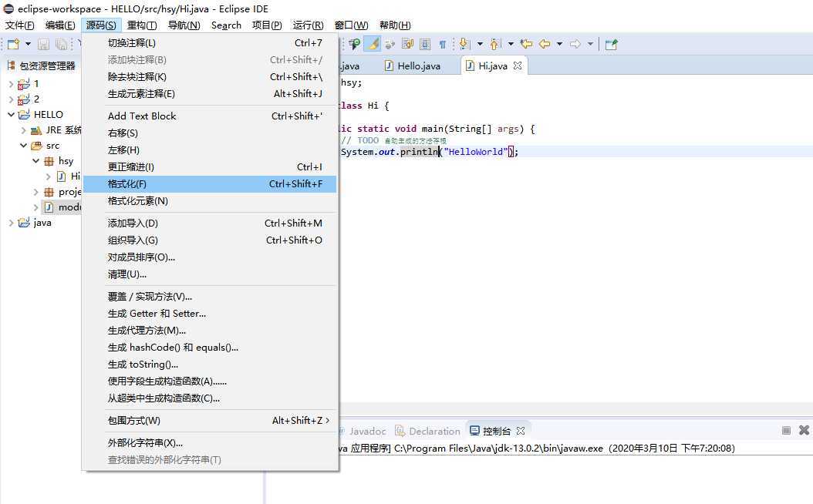This screenshot has width=813, height=504.
Task: Open the 文件(F) menu
Action: coord(20,25)
